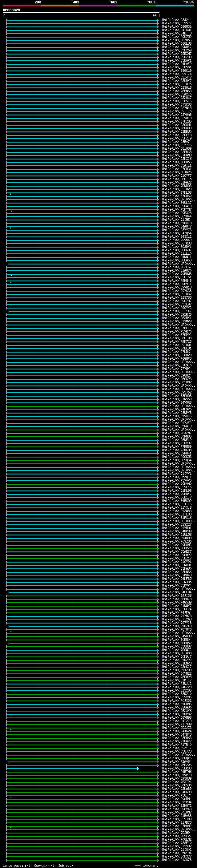The height and width of the screenshot is (868, 197).
Task: Select the UniRef100_A4F9P6 label
Action: pos(176,410)
